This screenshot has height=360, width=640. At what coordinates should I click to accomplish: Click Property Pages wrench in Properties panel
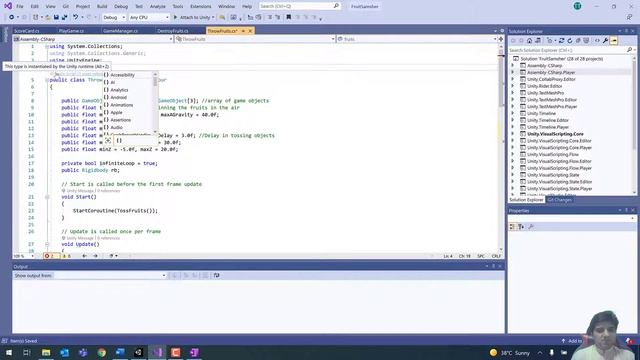(531, 227)
